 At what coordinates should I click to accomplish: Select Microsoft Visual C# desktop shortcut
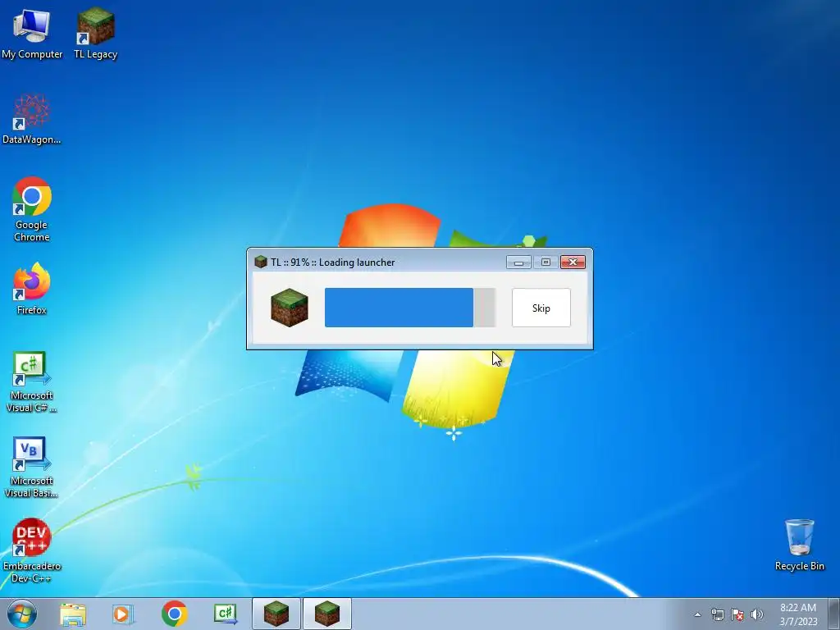(x=32, y=382)
